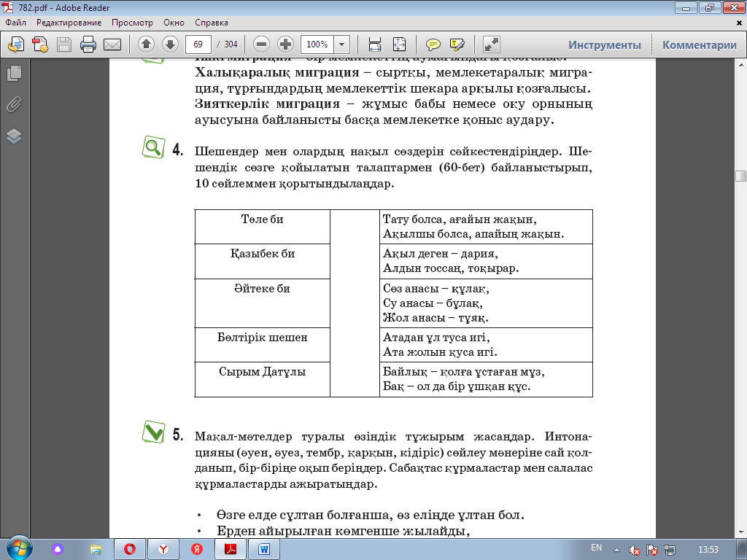This screenshot has height=560, width=747.
Task: Open the Инструменты panel
Action: click(605, 44)
